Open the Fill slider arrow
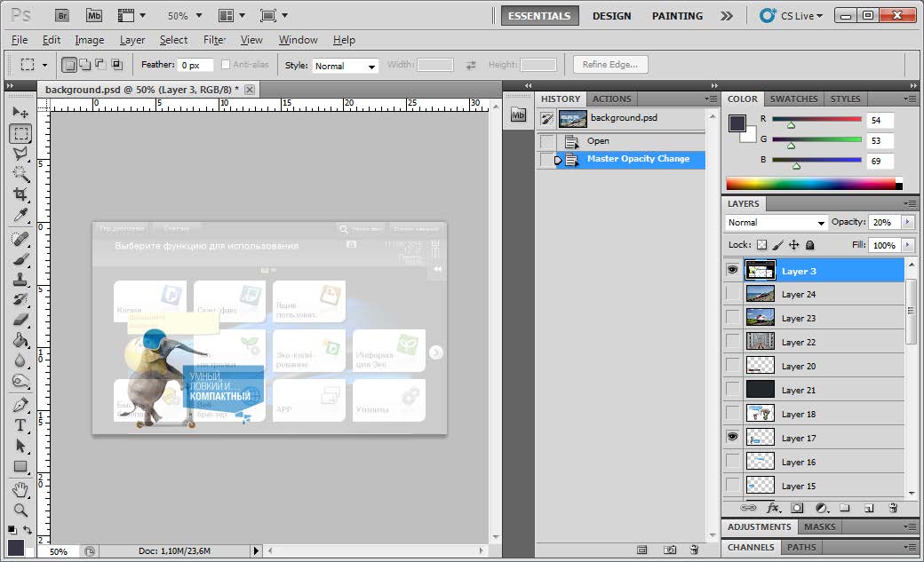This screenshot has height=562, width=924. [x=907, y=245]
